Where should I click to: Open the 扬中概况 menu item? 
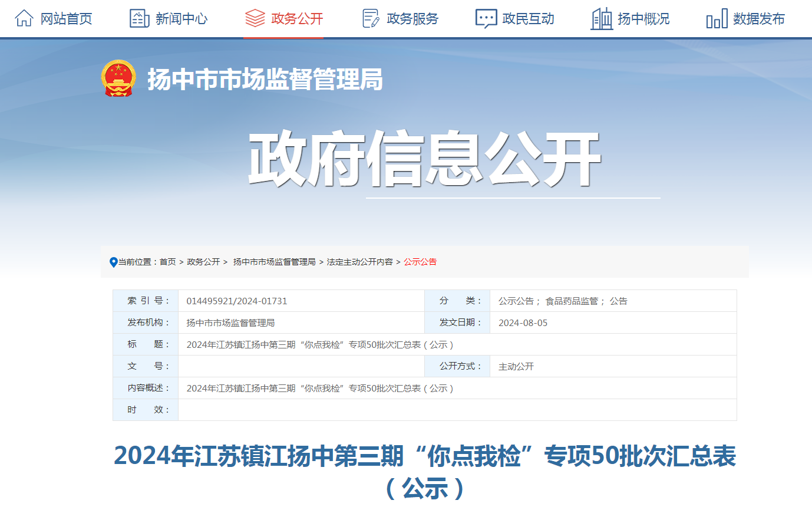643,19
